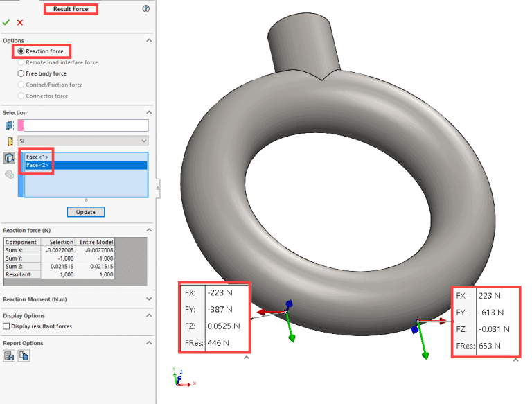Select the Reaction force radio button
This screenshot has width=532, height=404.
pyautogui.click(x=21, y=51)
